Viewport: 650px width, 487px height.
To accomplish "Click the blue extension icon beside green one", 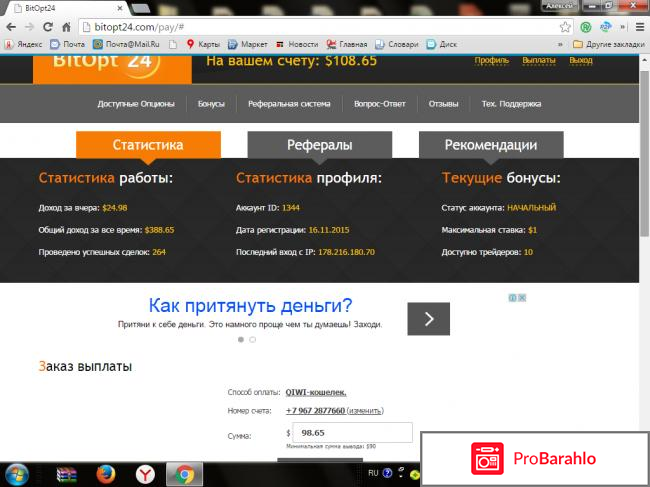I will click(606, 27).
